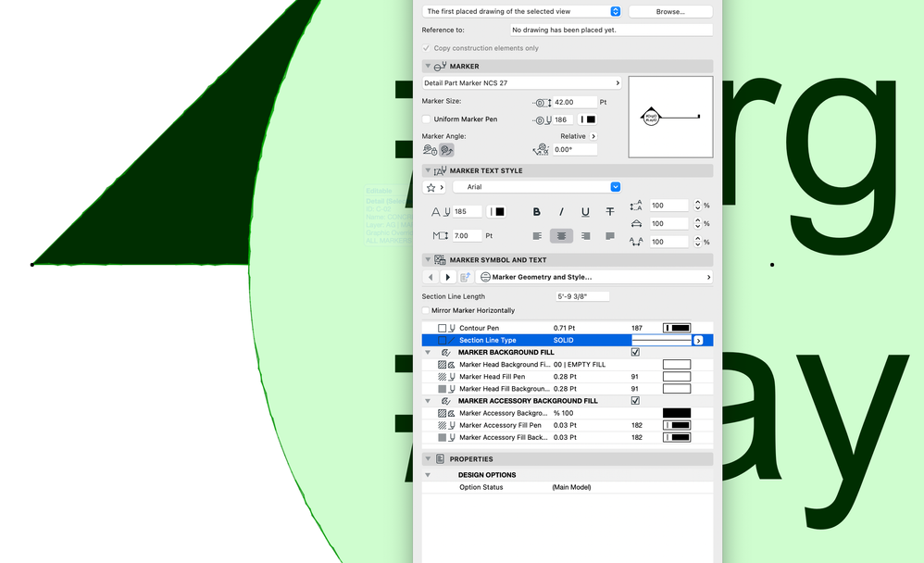Apply strikethrough to marker text
The width and height of the screenshot is (924, 563).
[609, 212]
